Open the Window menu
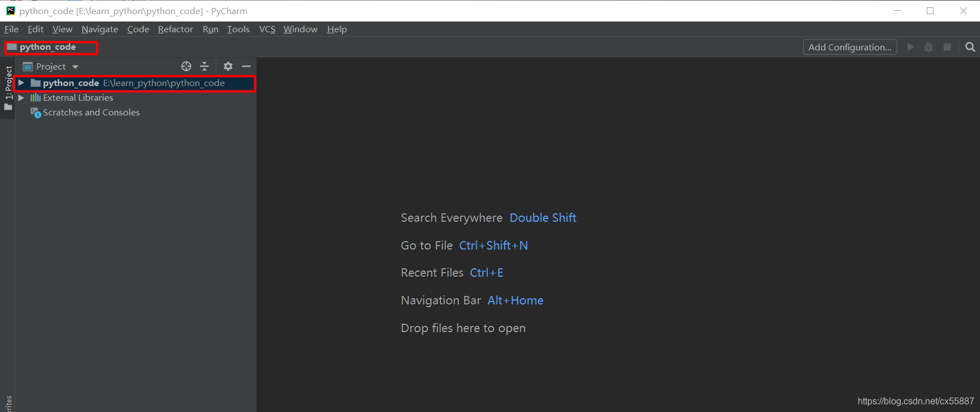This screenshot has width=980, height=412. 301,29
